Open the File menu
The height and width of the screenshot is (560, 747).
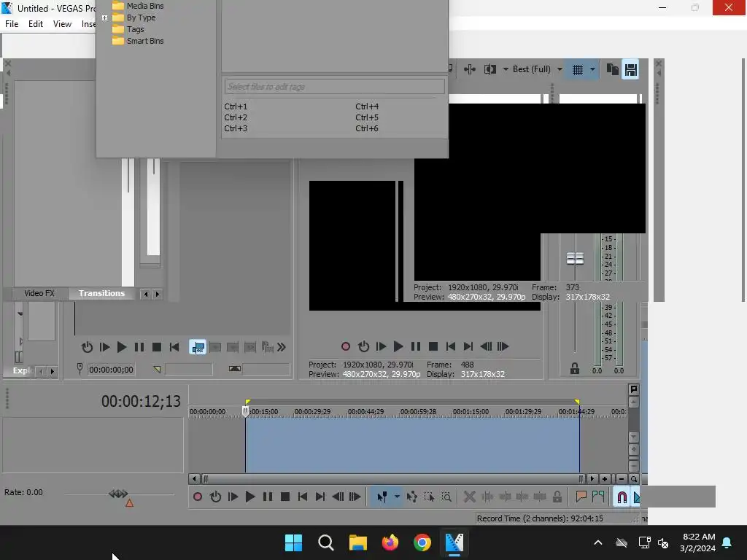pos(12,24)
